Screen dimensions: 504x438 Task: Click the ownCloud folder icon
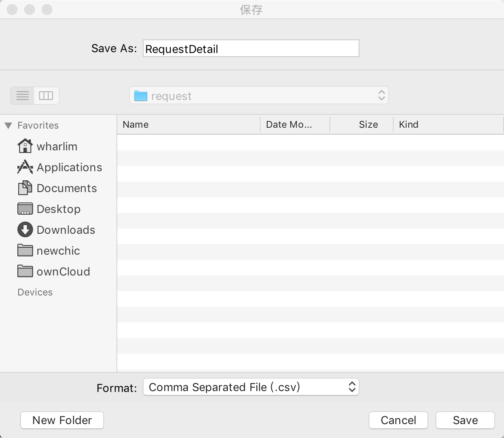25,272
